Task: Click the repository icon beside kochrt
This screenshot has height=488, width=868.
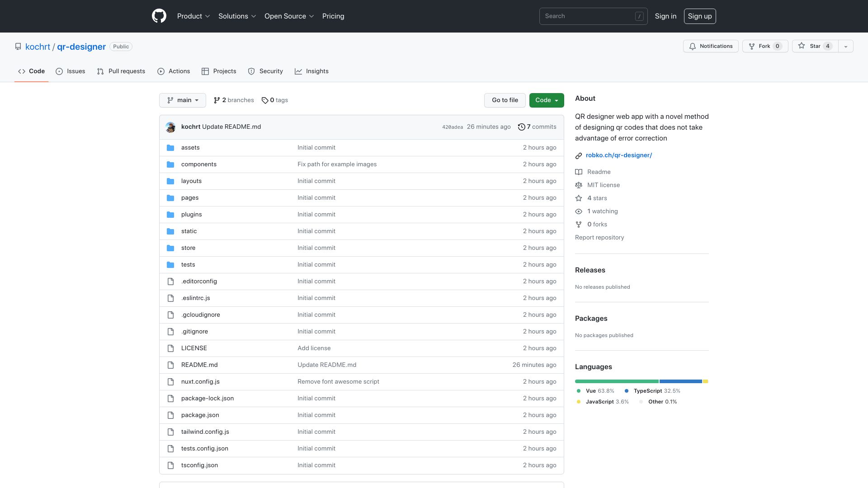Action: coord(18,47)
